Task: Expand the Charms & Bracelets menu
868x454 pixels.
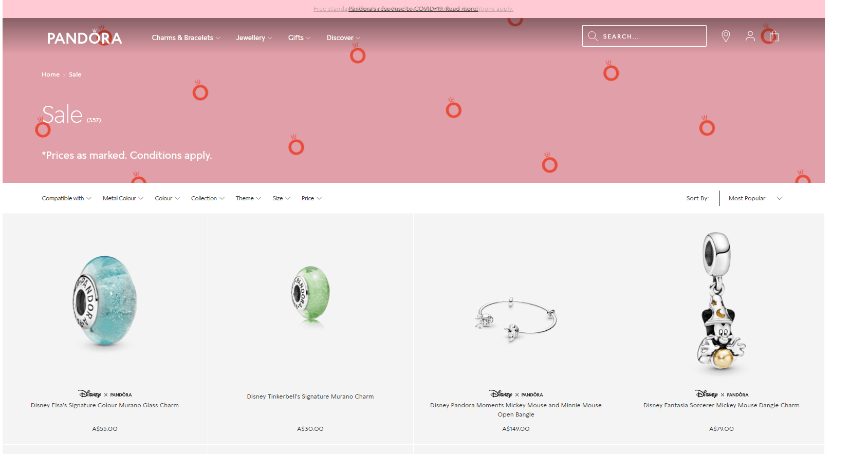Action: point(186,37)
